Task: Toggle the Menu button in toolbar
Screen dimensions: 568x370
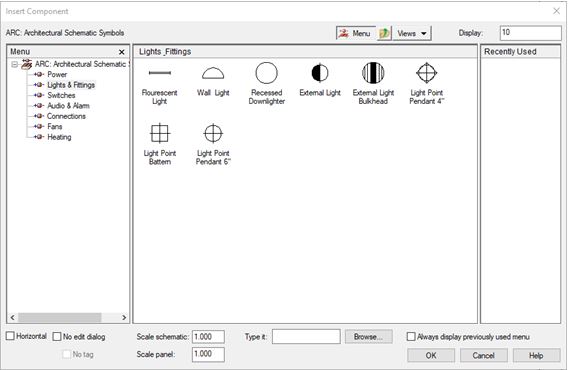Action: click(x=356, y=33)
